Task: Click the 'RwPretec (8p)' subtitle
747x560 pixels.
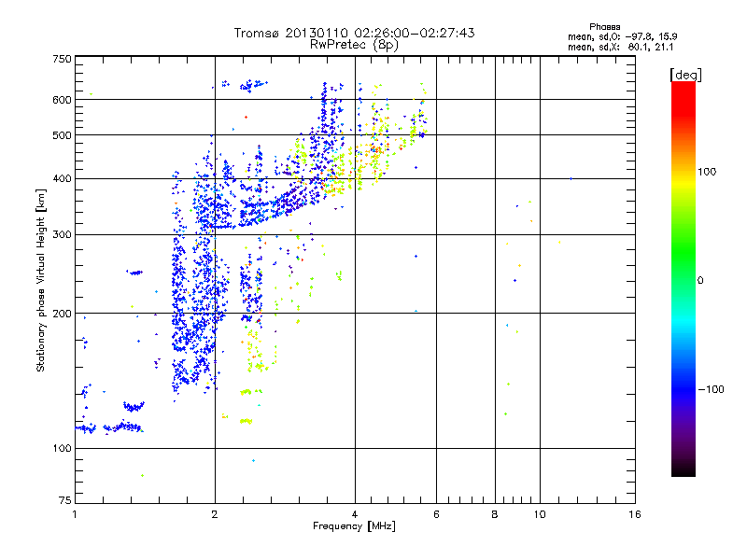Action: click(x=354, y=45)
